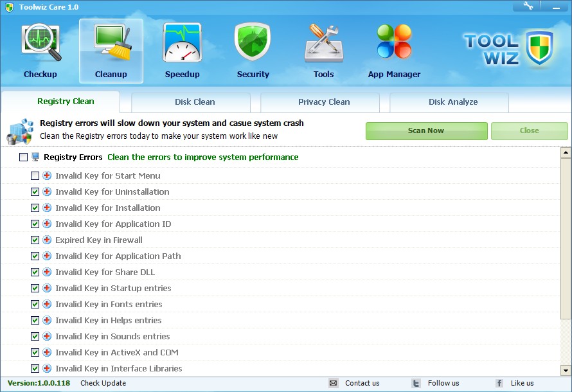572x392 pixels.
Task: Click the Registry Errors heading text
Action: (73, 157)
